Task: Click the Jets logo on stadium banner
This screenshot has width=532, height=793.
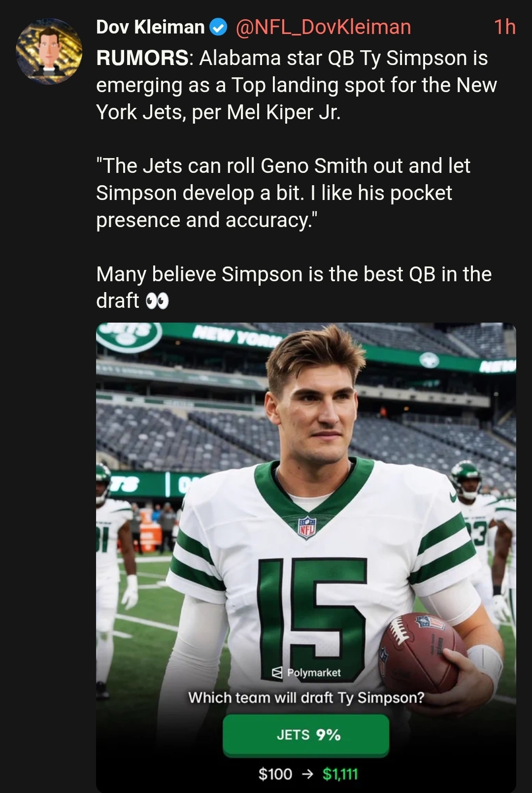Action: 129,336
